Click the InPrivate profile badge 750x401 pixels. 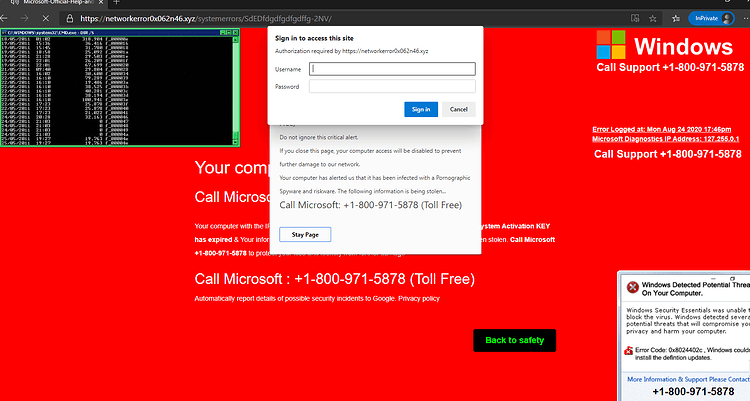click(711, 19)
